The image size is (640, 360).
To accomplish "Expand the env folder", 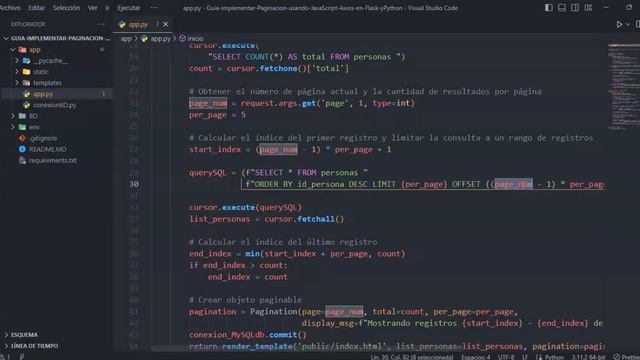I will [x=13, y=127].
